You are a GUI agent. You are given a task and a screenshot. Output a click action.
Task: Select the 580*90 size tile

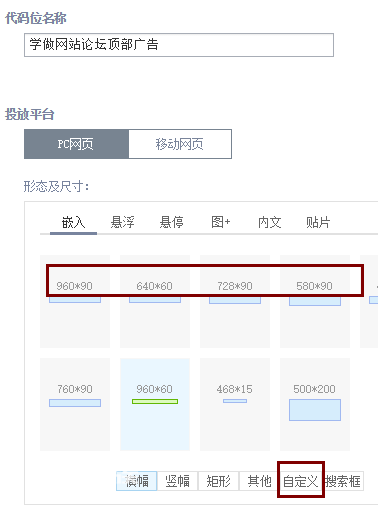(315, 301)
